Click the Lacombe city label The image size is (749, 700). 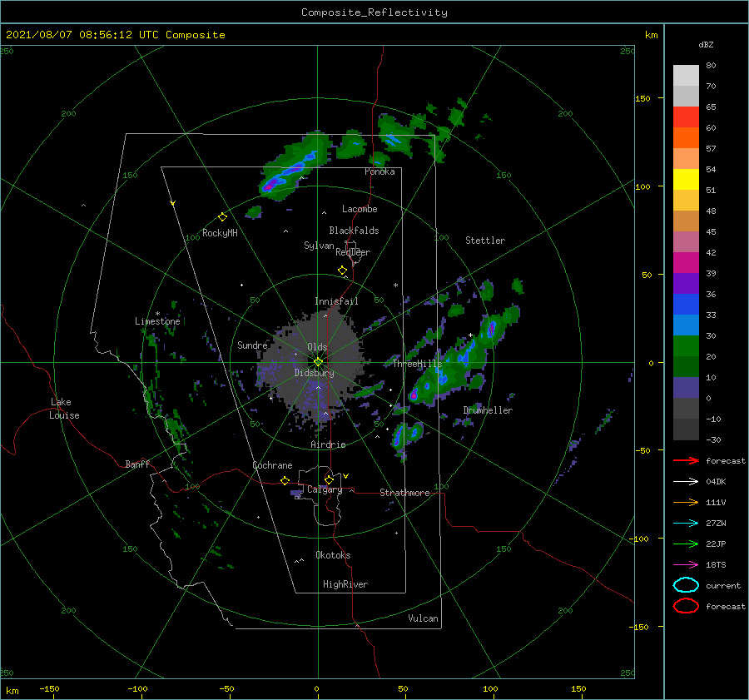tap(360, 209)
